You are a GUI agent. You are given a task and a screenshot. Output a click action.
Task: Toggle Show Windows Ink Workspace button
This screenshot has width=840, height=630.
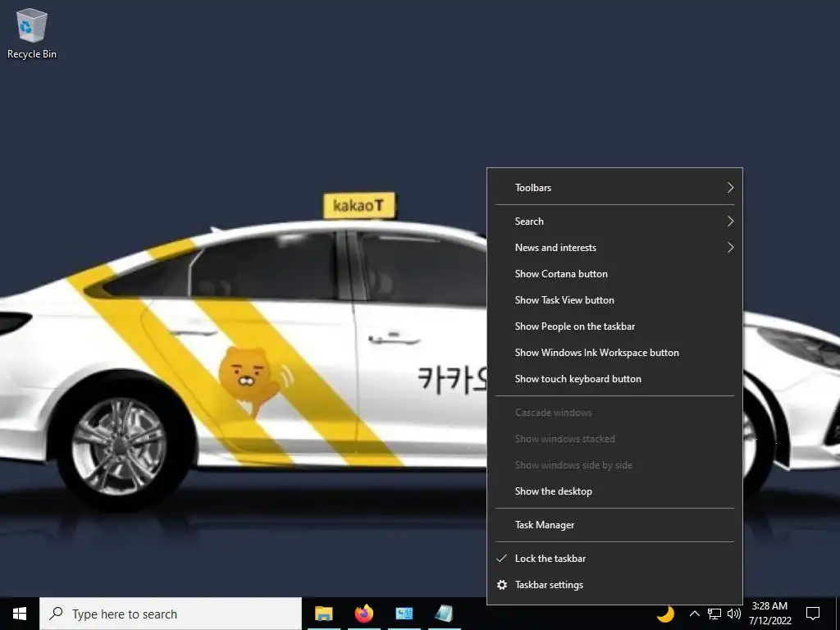(614, 353)
